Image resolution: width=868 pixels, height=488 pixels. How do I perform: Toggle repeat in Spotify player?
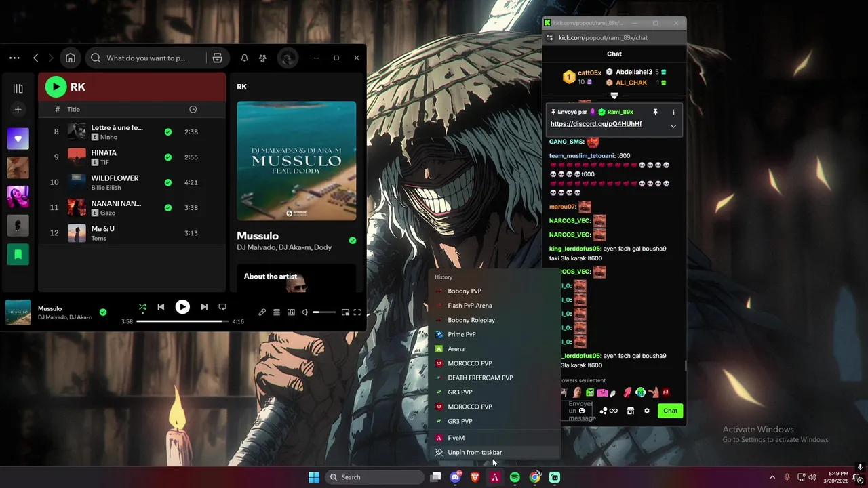pos(222,307)
